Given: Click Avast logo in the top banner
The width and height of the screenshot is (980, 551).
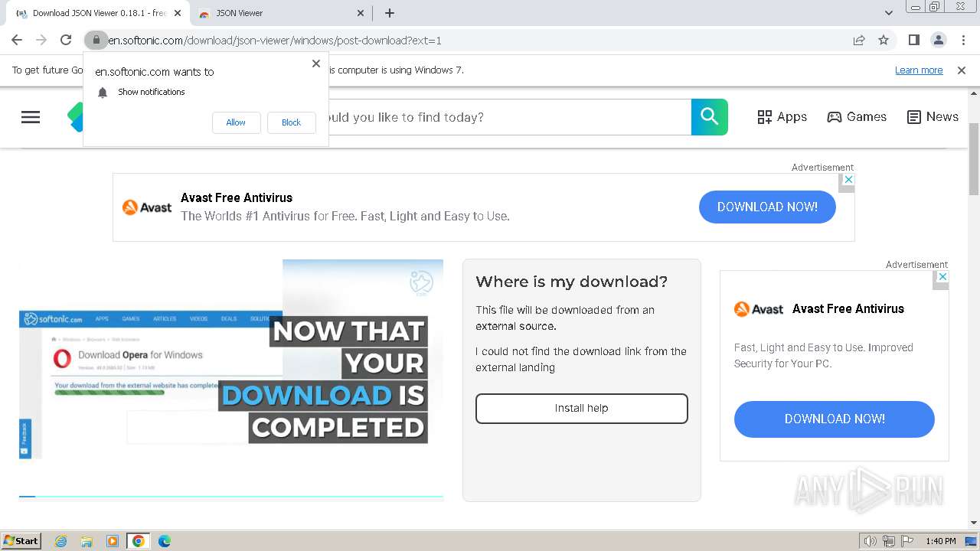Looking at the screenshot, I should pyautogui.click(x=147, y=207).
